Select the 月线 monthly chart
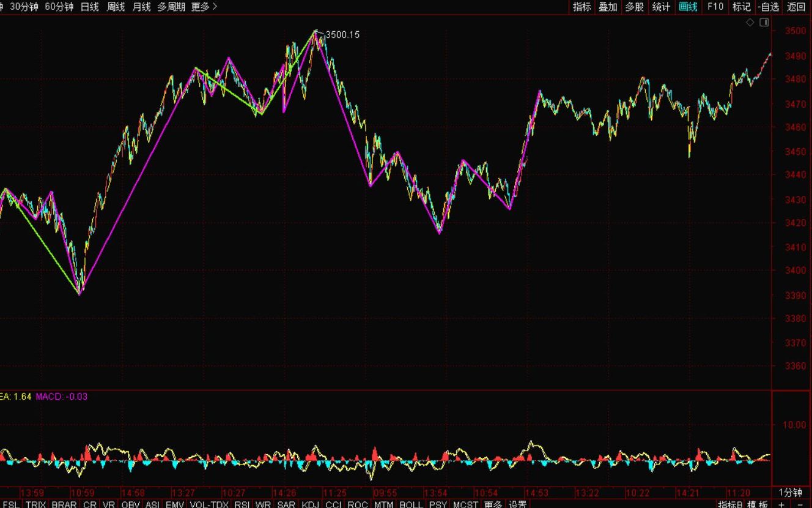The image size is (812, 508). 141,7
